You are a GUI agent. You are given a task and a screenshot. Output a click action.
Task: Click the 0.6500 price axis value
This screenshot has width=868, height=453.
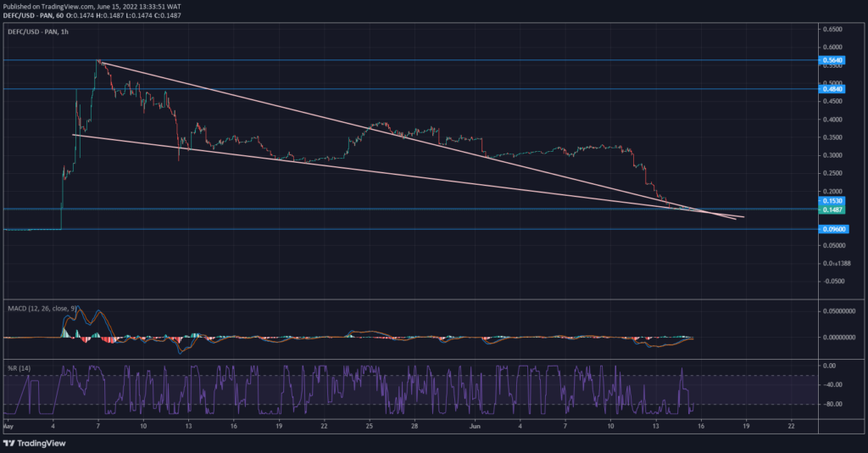[x=832, y=30]
